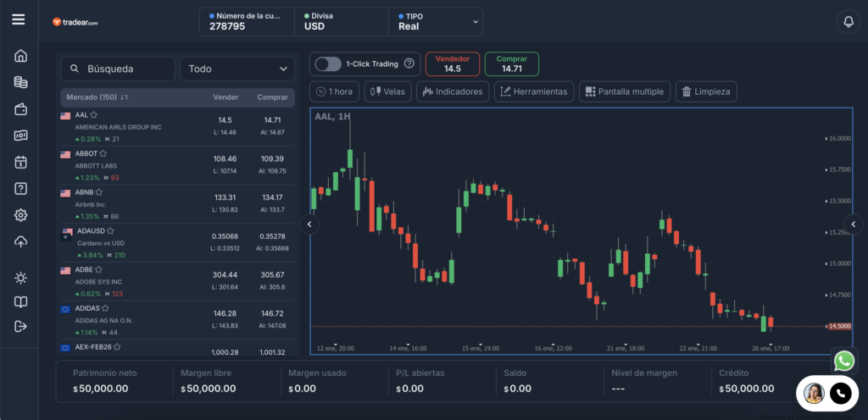Open the 1 hora timeframe selector
This screenshot has width=868, height=420.
click(x=334, y=91)
